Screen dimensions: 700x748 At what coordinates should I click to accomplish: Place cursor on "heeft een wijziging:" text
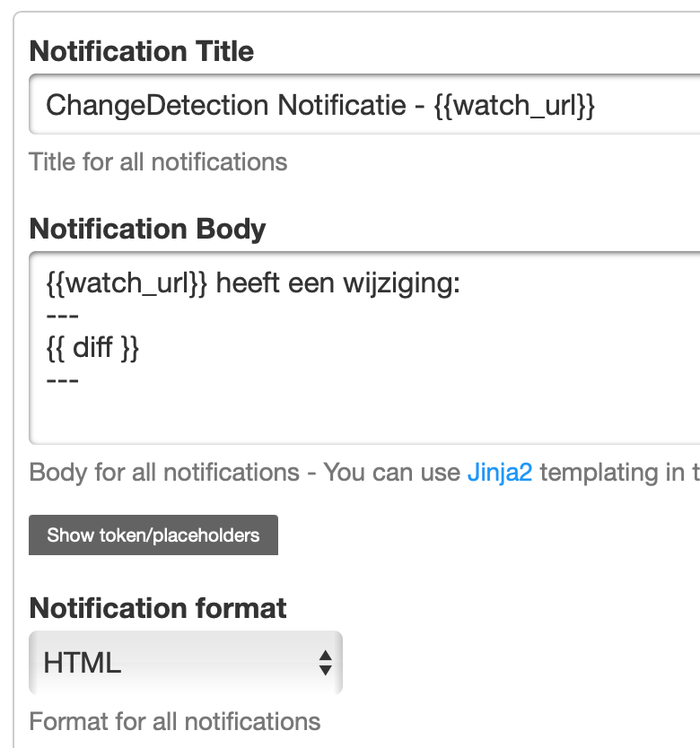click(x=338, y=285)
